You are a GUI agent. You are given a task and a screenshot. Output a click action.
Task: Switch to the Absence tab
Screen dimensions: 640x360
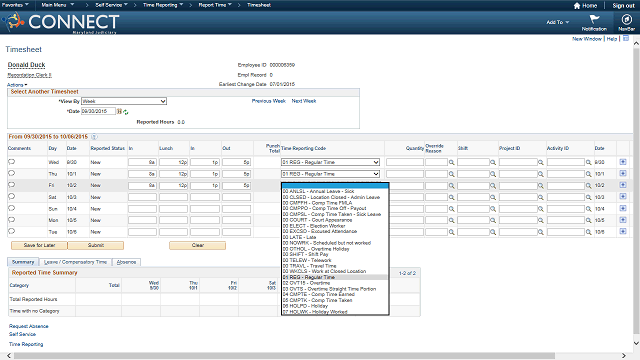127,262
